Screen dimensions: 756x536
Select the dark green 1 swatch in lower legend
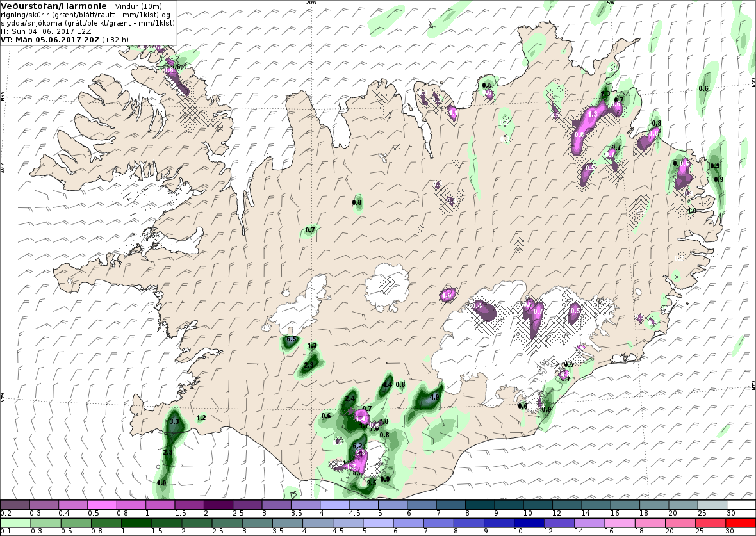pos(136,523)
